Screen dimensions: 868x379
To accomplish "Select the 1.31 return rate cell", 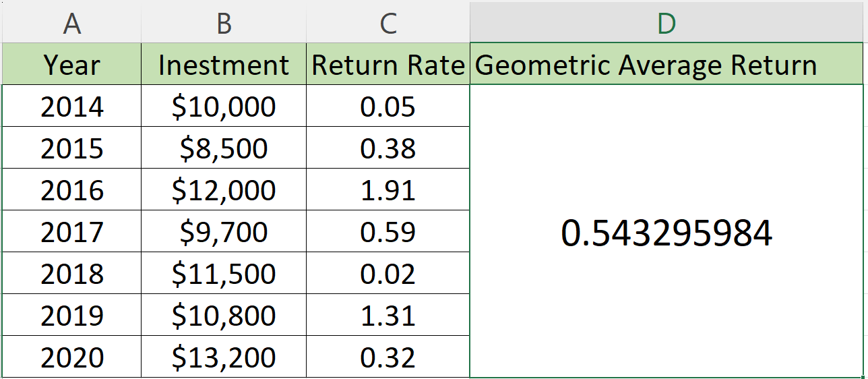I will tap(388, 315).
